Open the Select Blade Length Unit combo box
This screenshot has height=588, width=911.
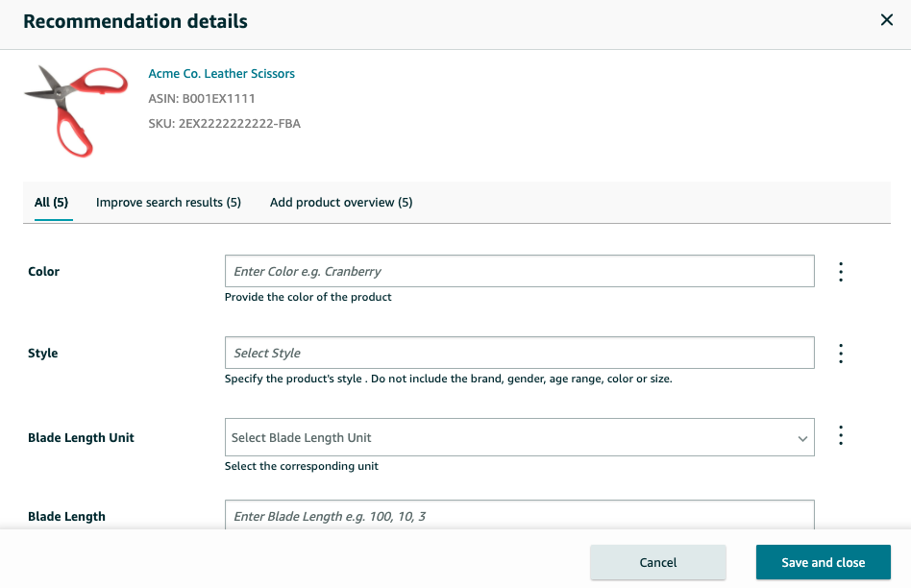pos(519,437)
